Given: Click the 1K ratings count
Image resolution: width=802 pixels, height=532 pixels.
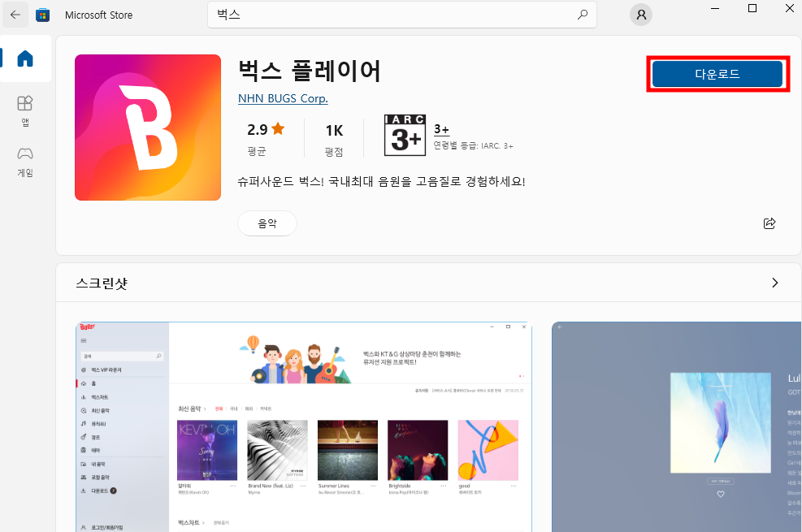Looking at the screenshot, I should (334, 130).
